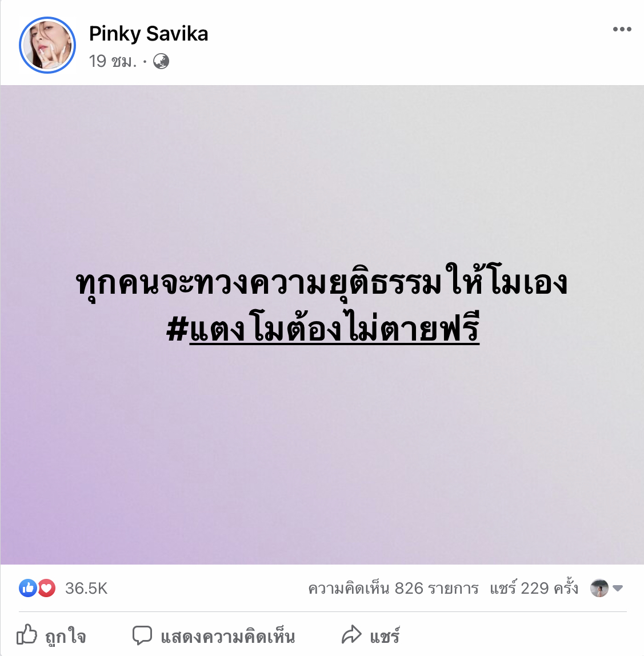Screen dimensions: 644x656
Task: Click the public globe privacy icon
Action: click(x=161, y=62)
